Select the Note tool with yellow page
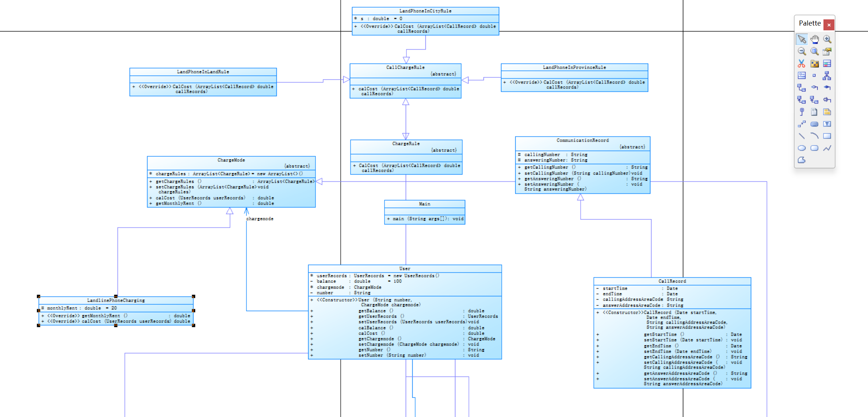 (827, 112)
